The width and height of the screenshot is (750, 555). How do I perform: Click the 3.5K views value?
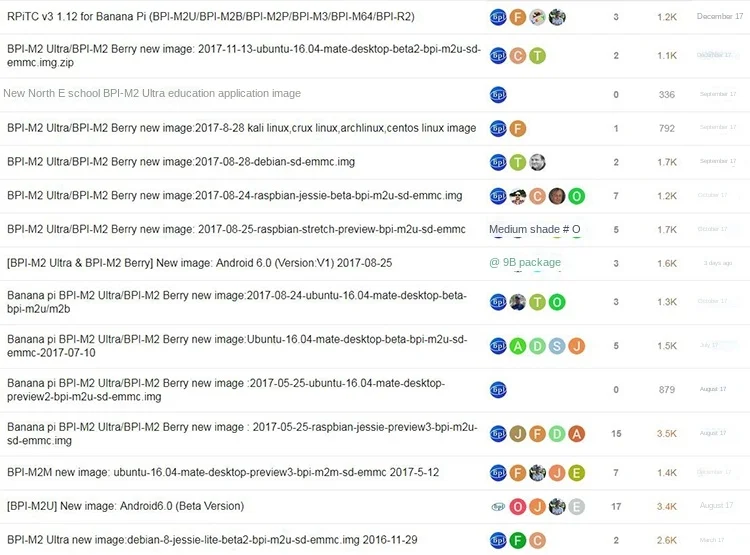(666, 434)
